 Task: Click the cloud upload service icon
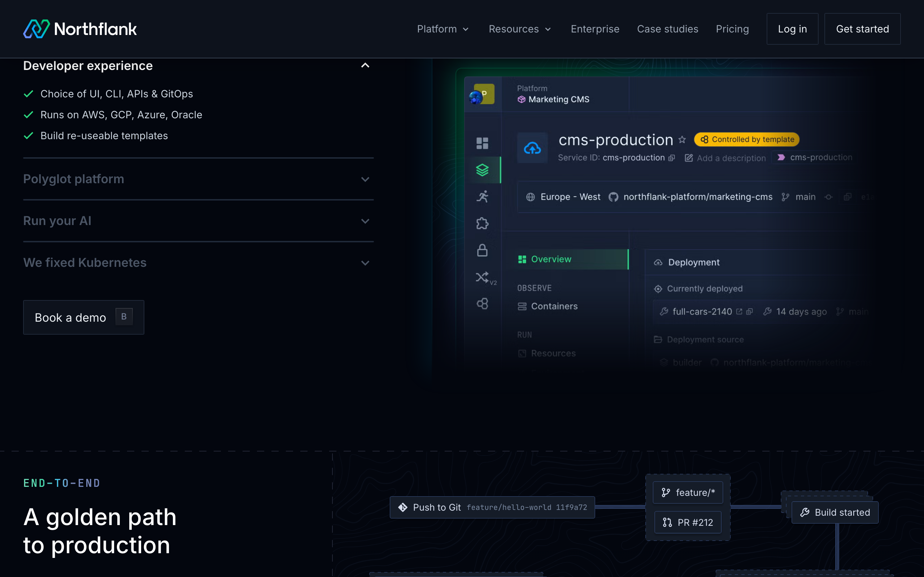coord(532,148)
